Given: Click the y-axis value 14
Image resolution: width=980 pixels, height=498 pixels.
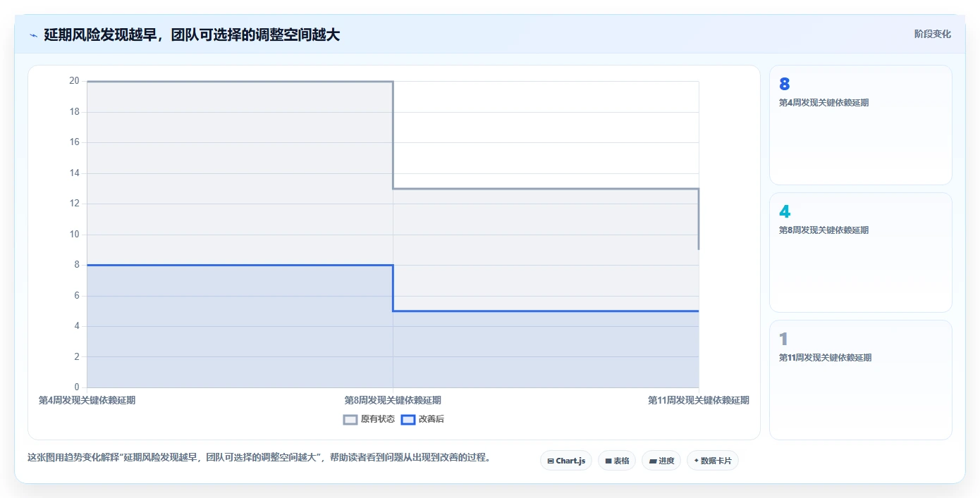Looking at the screenshot, I should click(74, 173).
